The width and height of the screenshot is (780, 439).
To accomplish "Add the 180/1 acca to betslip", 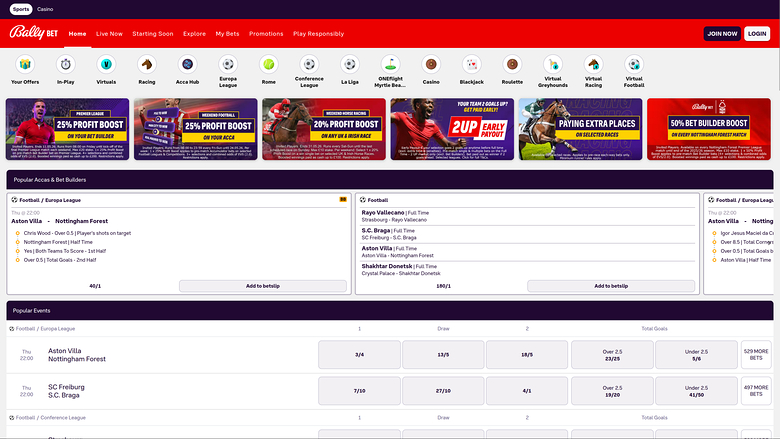I will 611,286.
